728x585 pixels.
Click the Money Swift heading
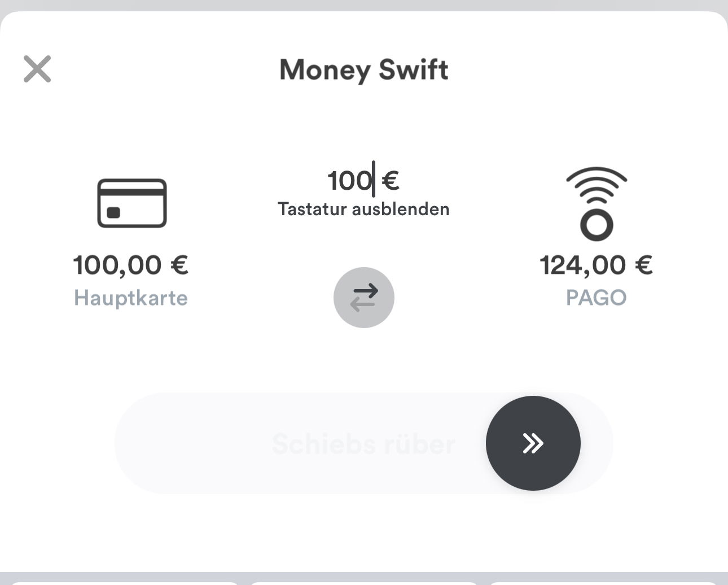364,69
